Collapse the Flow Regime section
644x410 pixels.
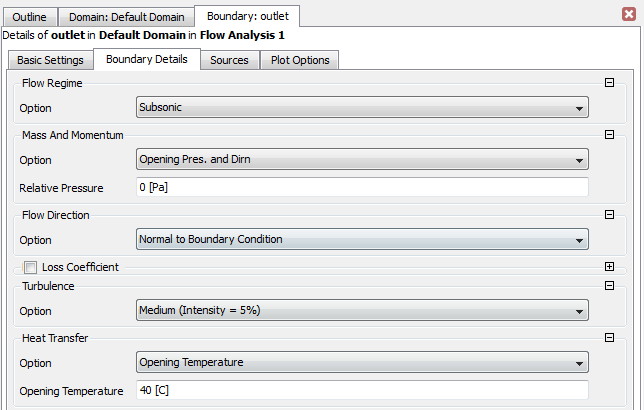tap(609, 83)
